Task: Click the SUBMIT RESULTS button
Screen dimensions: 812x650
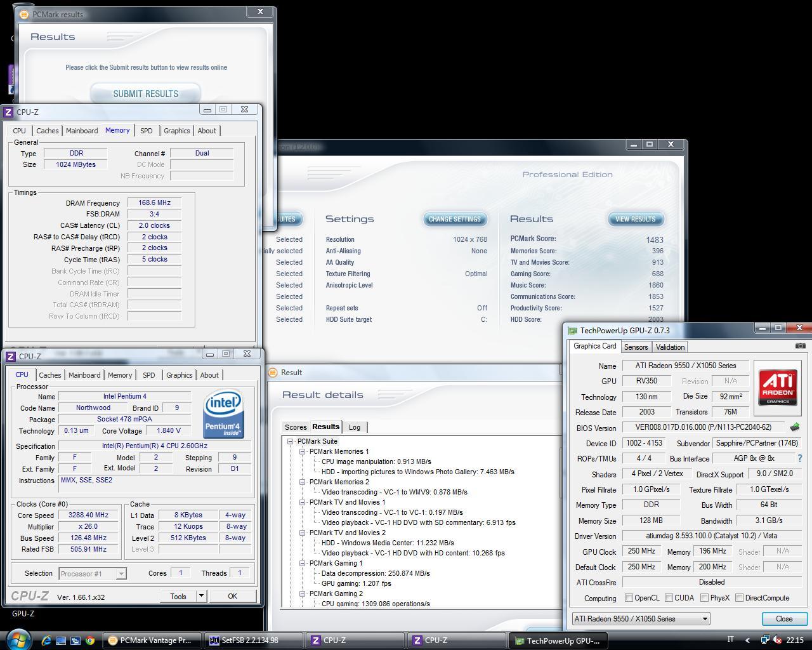Action: [146, 94]
